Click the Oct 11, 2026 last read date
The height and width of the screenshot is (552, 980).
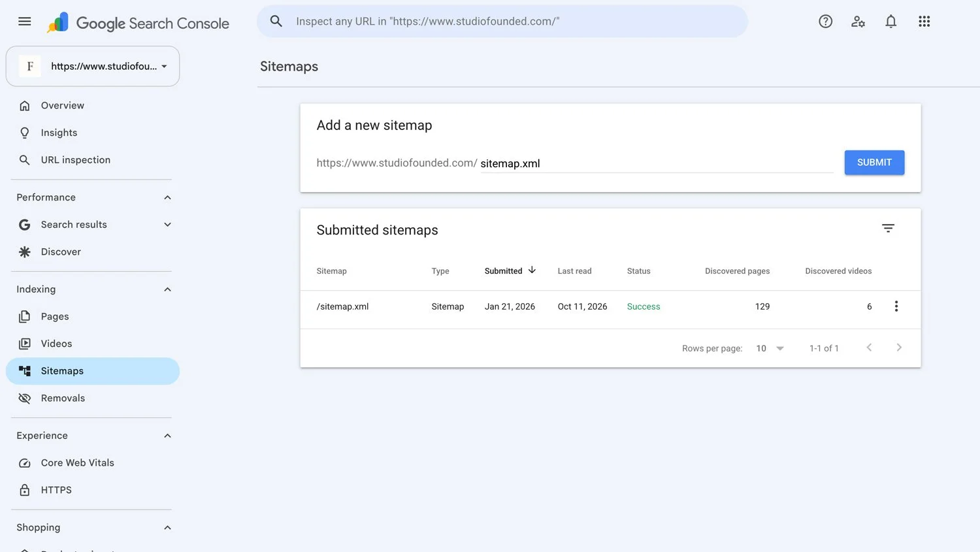click(x=582, y=306)
